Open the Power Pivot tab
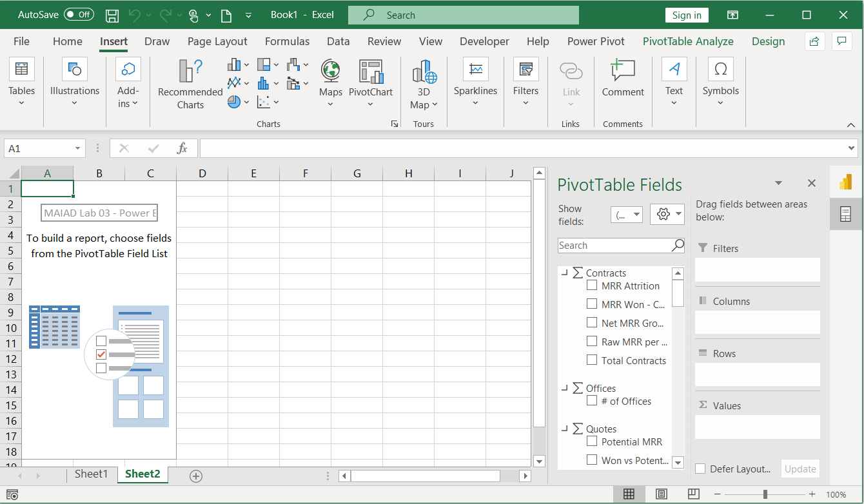The height and width of the screenshot is (504, 864). (596, 41)
